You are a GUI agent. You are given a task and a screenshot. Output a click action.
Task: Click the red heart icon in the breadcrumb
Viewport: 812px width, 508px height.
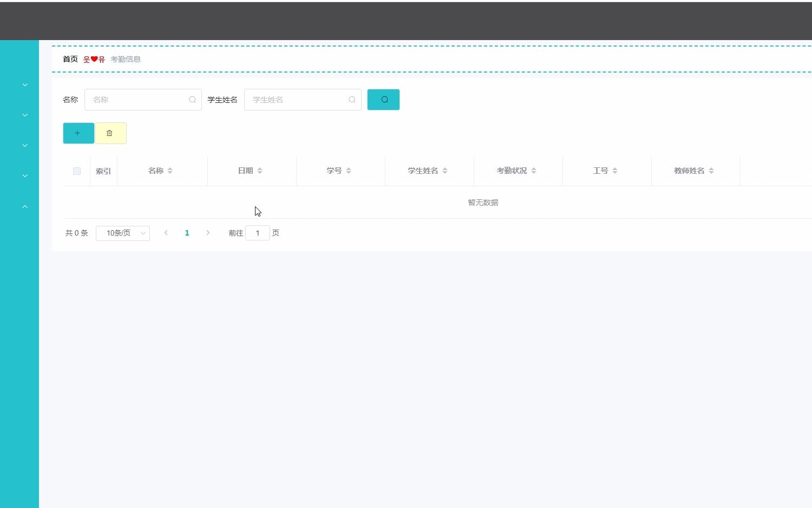click(94, 59)
